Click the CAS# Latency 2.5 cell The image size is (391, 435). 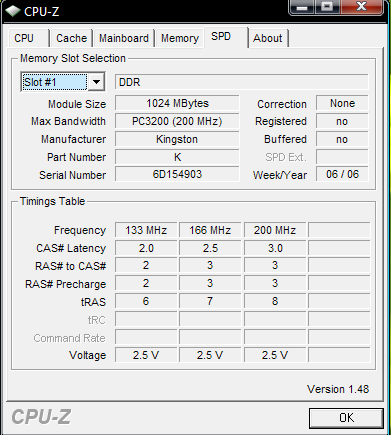tap(210, 248)
